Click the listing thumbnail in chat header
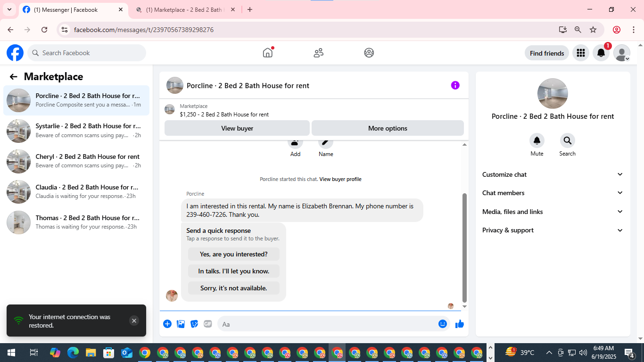This screenshot has height=362, width=644. pos(175,85)
